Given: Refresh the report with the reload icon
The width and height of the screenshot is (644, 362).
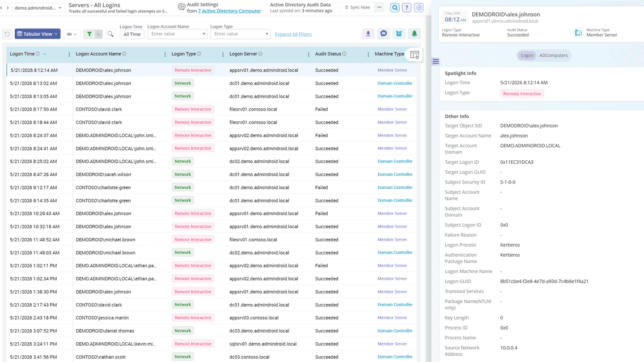Looking at the screenshot, I should (x=7, y=34).
